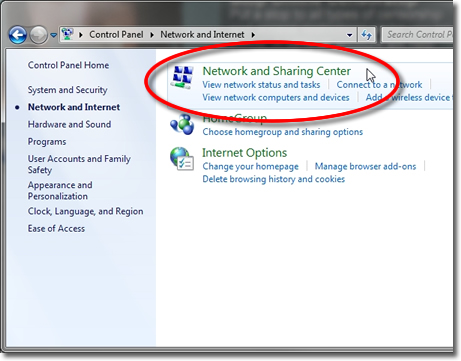Expand the arrow after Control Panel breadcrumb
This screenshot has width=461, height=361.
152,35
